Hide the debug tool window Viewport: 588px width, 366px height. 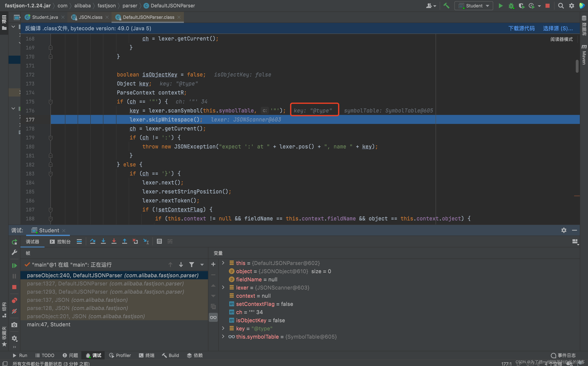tap(575, 230)
